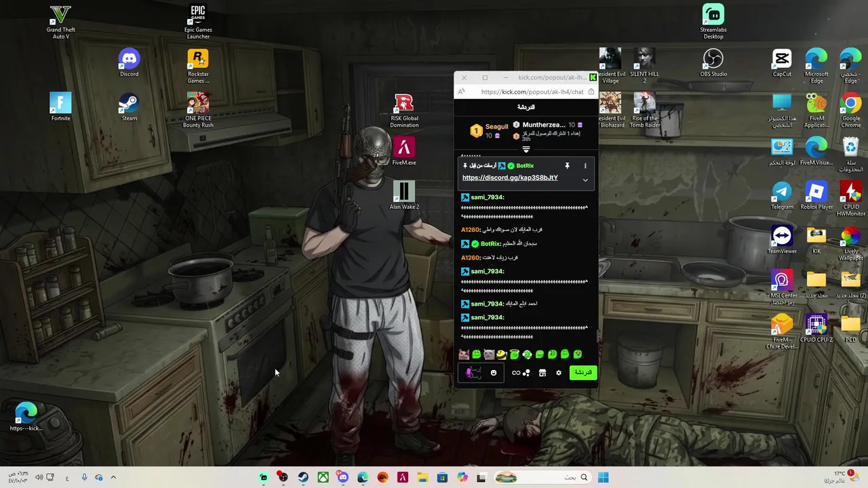Select the kick.com popout address bar
This screenshot has height=488, width=868.
point(532,91)
